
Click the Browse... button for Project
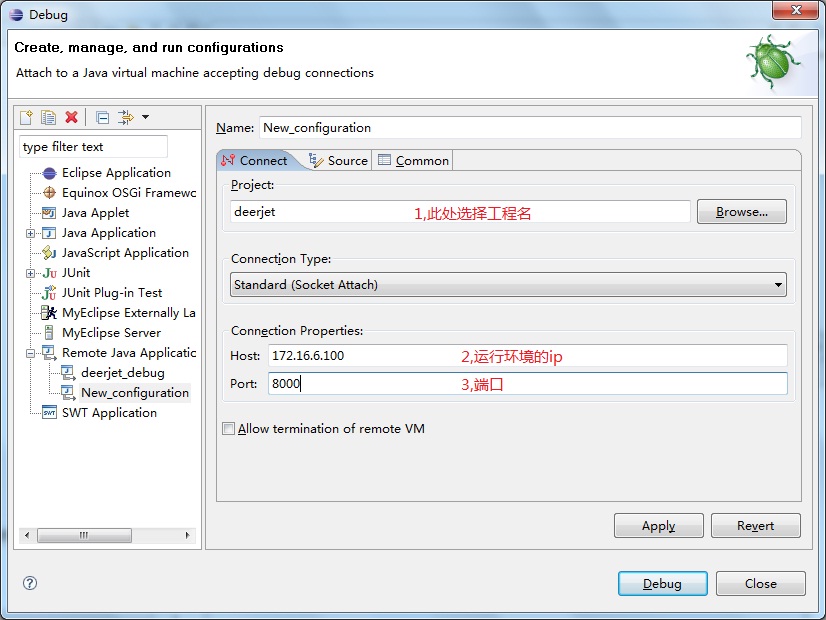point(742,212)
